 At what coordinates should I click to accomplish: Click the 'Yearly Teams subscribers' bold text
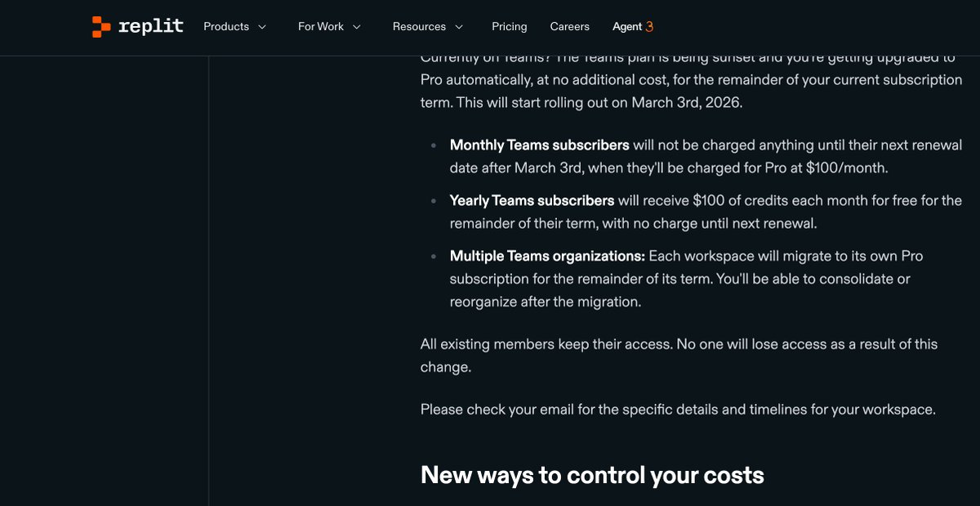[532, 200]
